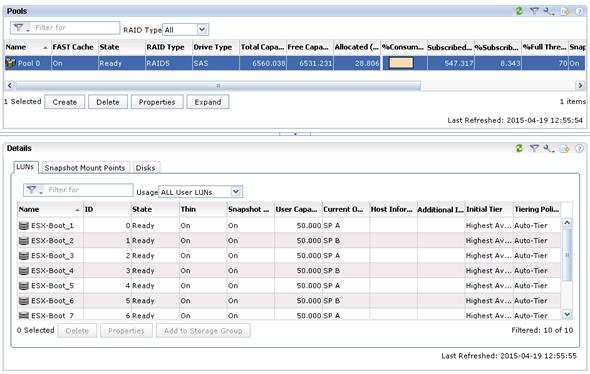Screen dimensions: 590x374
Task: Click the ESX-Boot_5 LUN icon
Action: pyautogui.click(x=24, y=286)
